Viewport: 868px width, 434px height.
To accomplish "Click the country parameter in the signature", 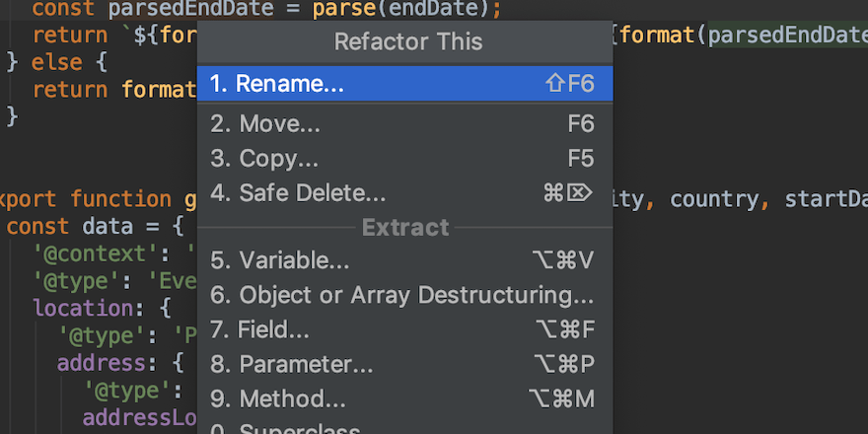I will (713, 198).
